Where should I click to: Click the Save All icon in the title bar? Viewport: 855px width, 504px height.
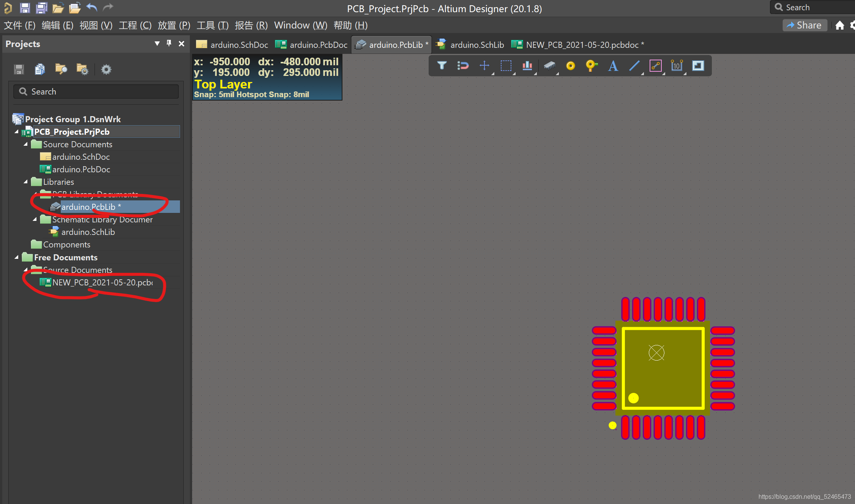[41, 8]
